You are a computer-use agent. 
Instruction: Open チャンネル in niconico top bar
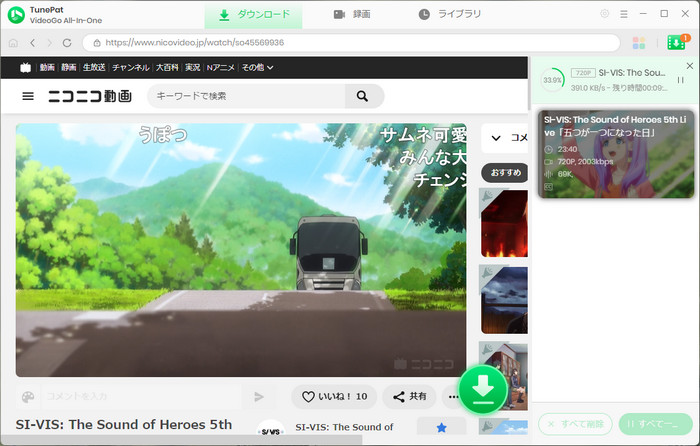pos(130,67)
